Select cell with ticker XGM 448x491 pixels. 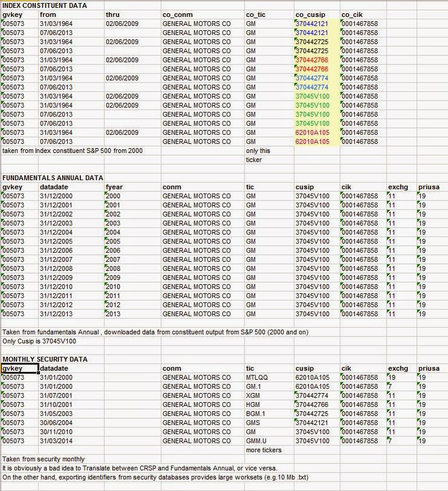click(x=269, y=395)
